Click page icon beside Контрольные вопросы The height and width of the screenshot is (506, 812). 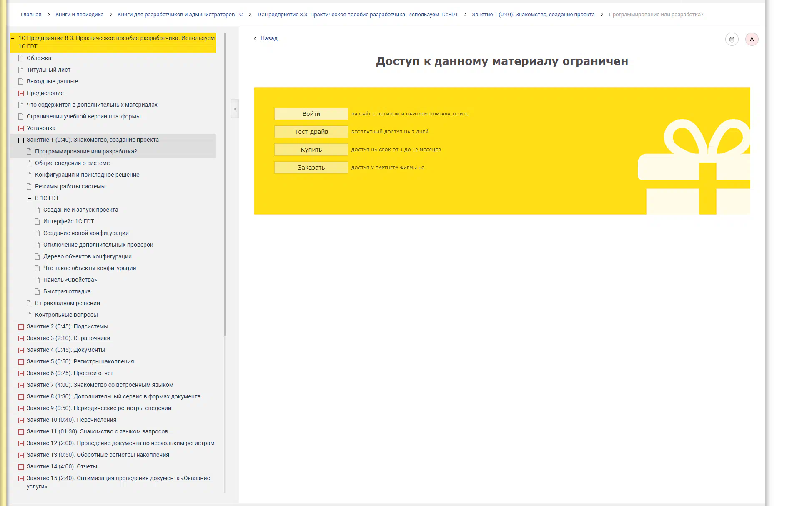point(29,315)
